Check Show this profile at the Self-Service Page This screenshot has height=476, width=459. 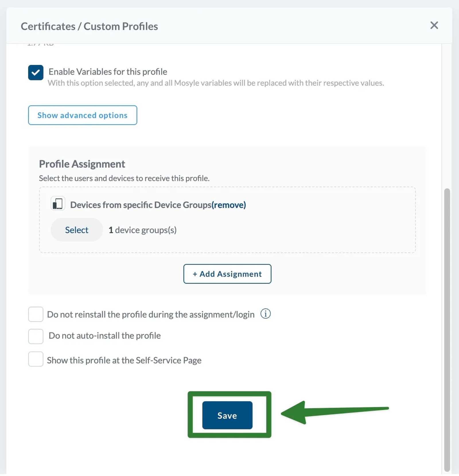coord(36,359)
